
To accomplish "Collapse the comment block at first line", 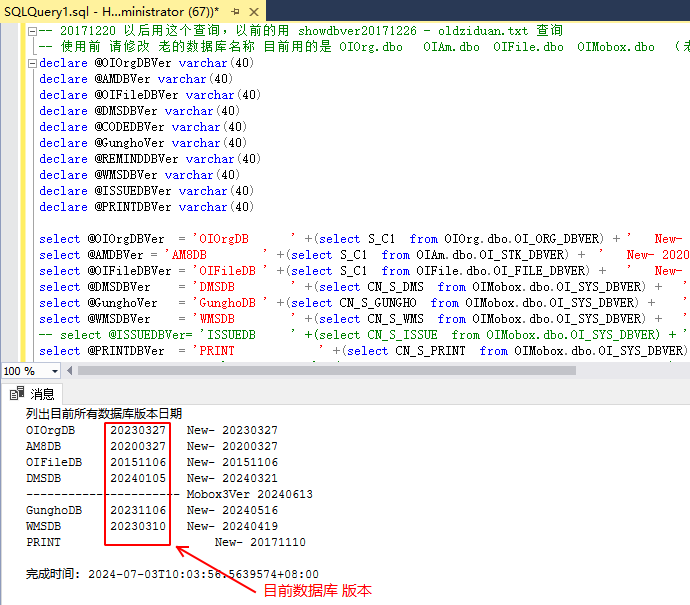I will [x=32, y=31].
